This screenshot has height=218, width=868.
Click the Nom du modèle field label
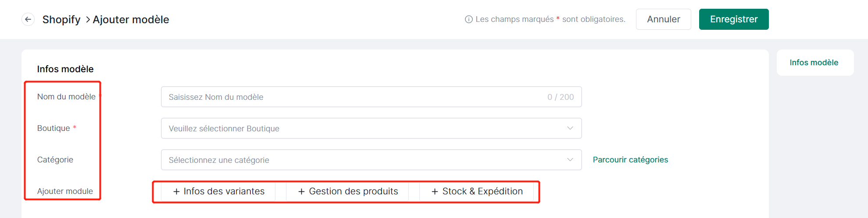66,97
